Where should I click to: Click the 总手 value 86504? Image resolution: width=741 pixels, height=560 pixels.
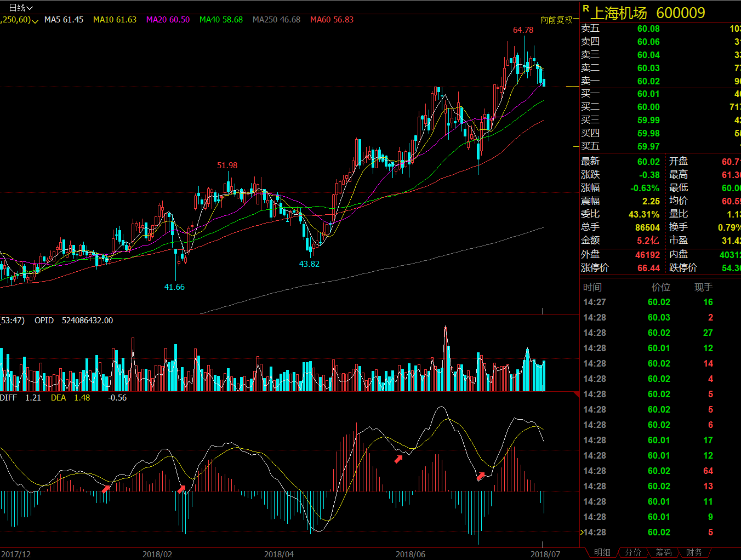point(647,227)
